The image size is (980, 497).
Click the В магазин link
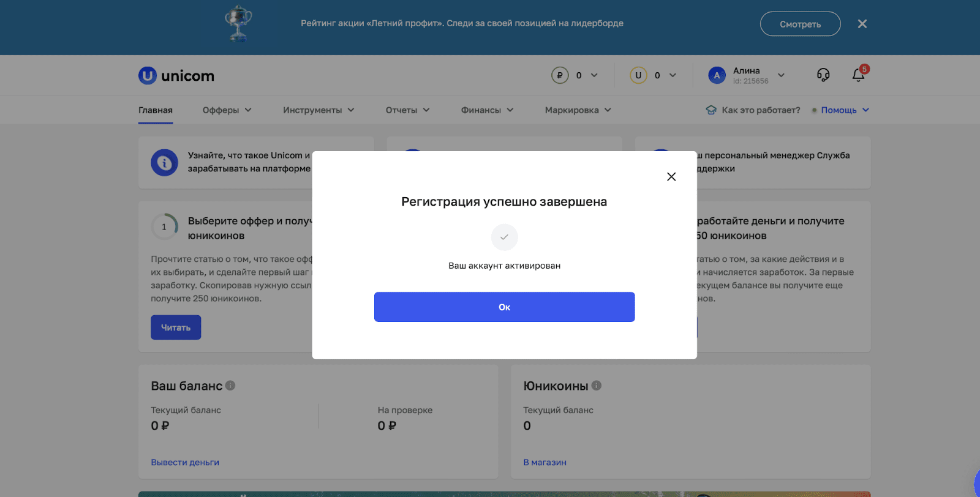[x=545, y=462]
